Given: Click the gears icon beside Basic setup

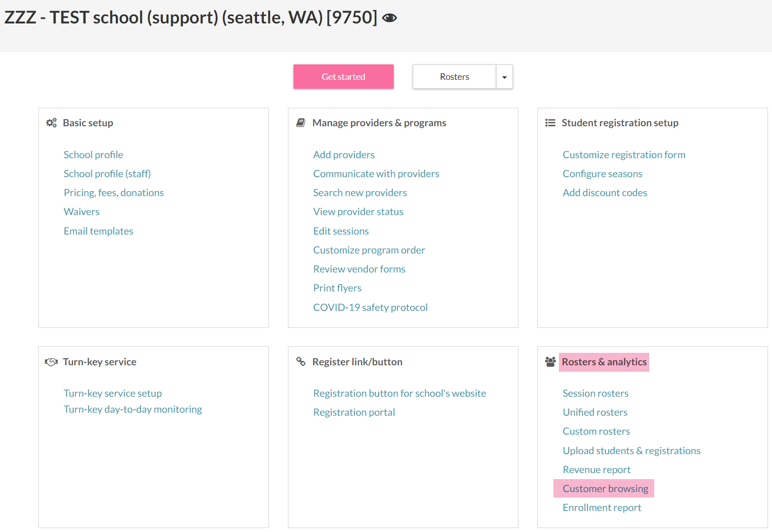Looking at the screenshot, I should pos(51,123).
